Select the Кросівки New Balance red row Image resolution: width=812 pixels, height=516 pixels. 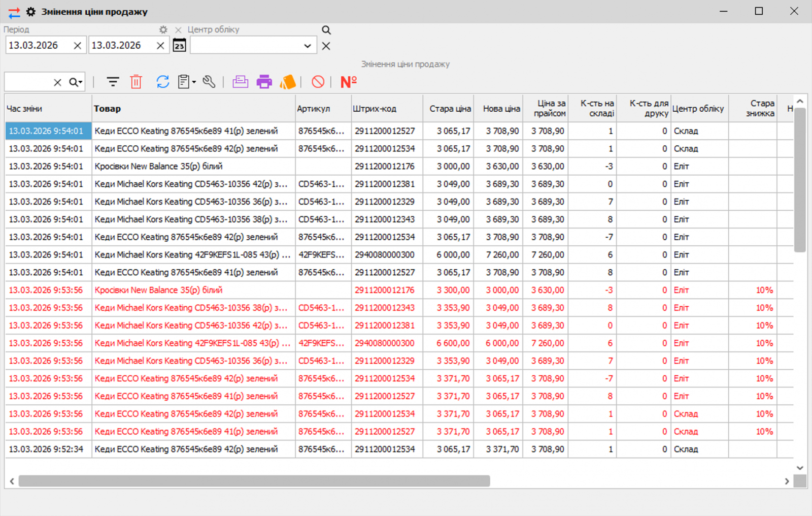point(158,290)
